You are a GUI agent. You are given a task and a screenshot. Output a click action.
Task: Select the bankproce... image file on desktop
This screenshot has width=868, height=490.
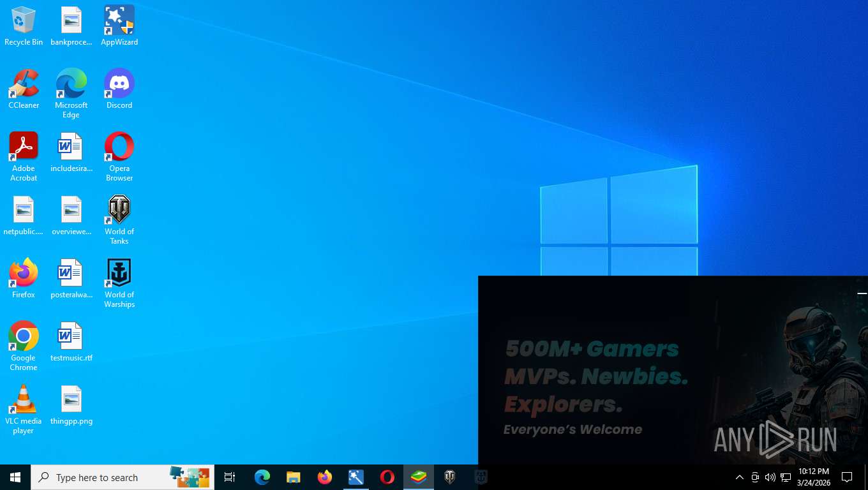click(71, 26)
